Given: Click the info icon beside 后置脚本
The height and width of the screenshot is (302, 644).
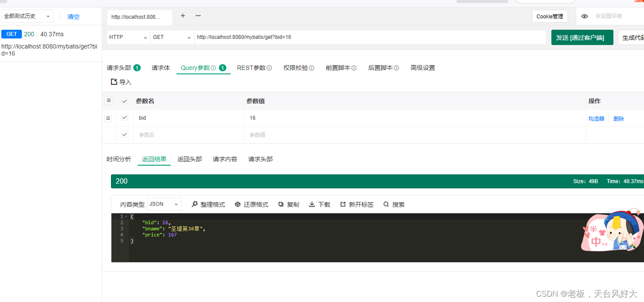Looking at the screenshot, I should point(396,68).
